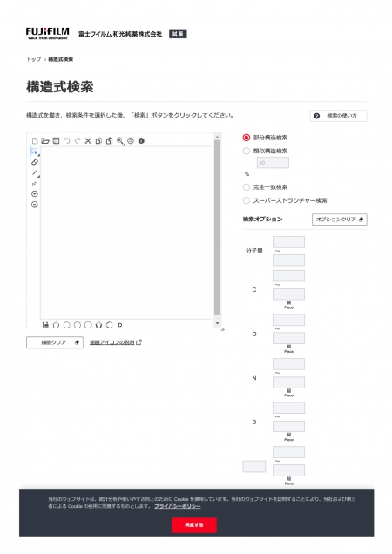
Task: Pick the chain drawing tool
Action: point(35,184)
